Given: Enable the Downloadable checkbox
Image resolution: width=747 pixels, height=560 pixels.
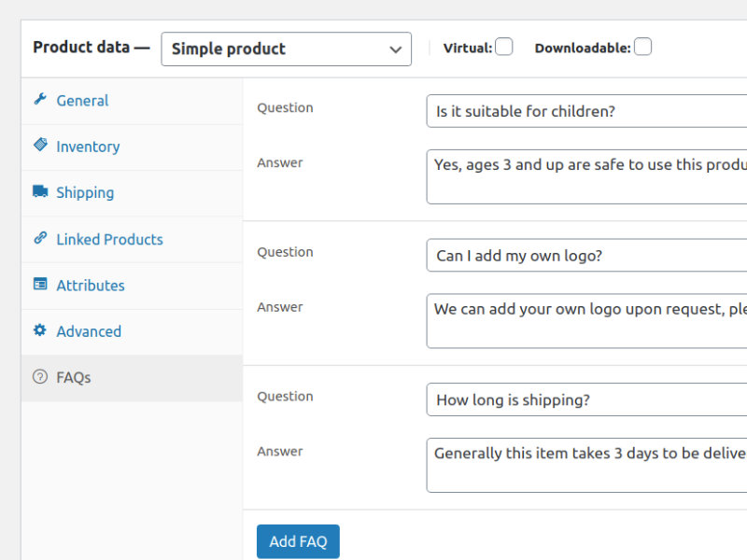Looking at the screenshot, I should point(642,47).
